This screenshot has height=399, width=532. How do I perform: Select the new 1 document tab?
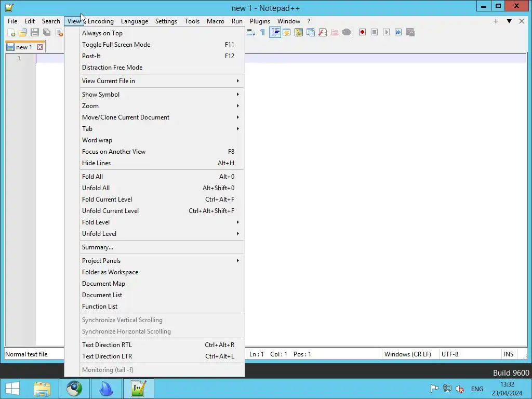coord(24,47)
